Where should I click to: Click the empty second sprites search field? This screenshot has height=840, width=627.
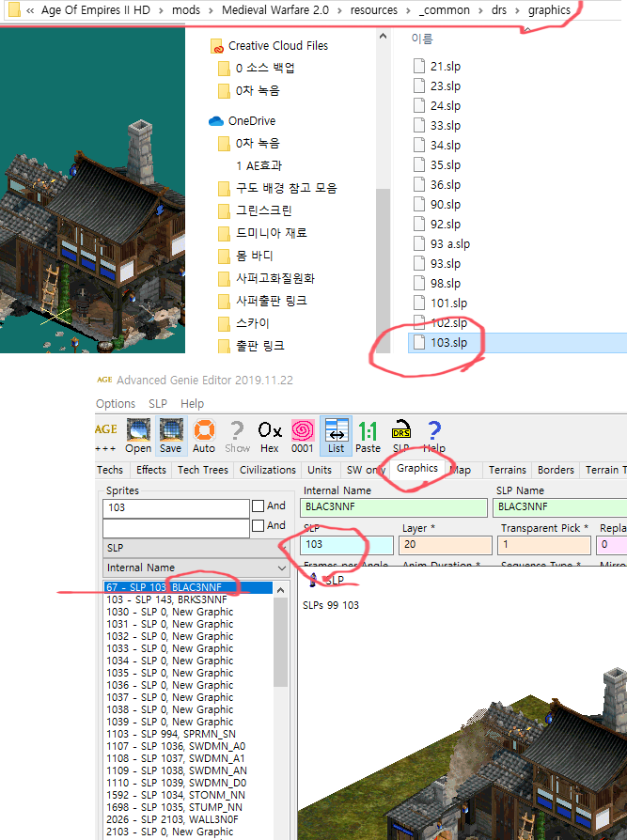pos(176,528)
